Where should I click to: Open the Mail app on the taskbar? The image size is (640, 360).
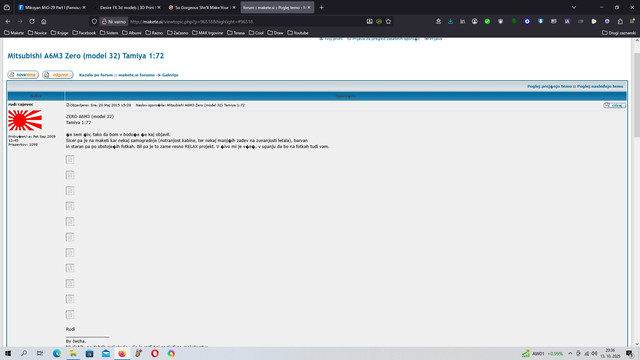106,353
